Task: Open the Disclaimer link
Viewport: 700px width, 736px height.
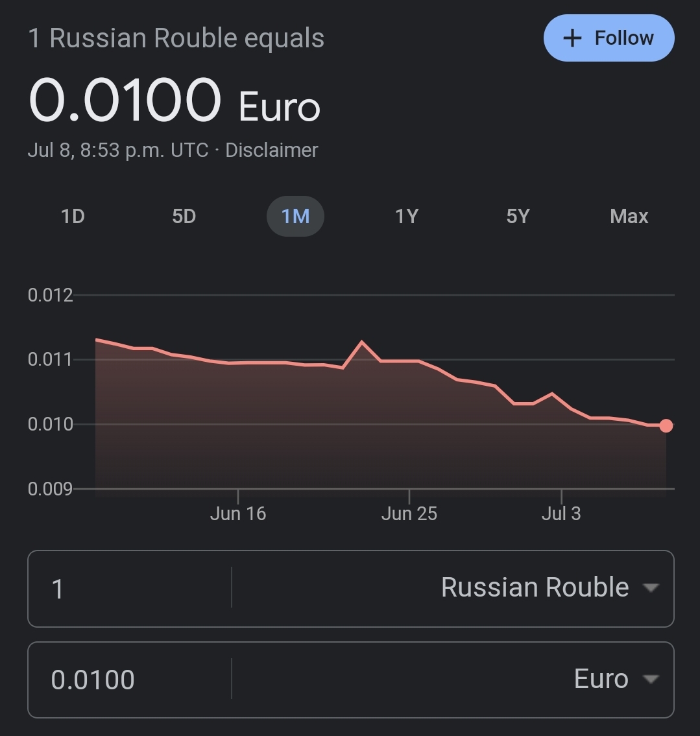Action: click(271, 150)
